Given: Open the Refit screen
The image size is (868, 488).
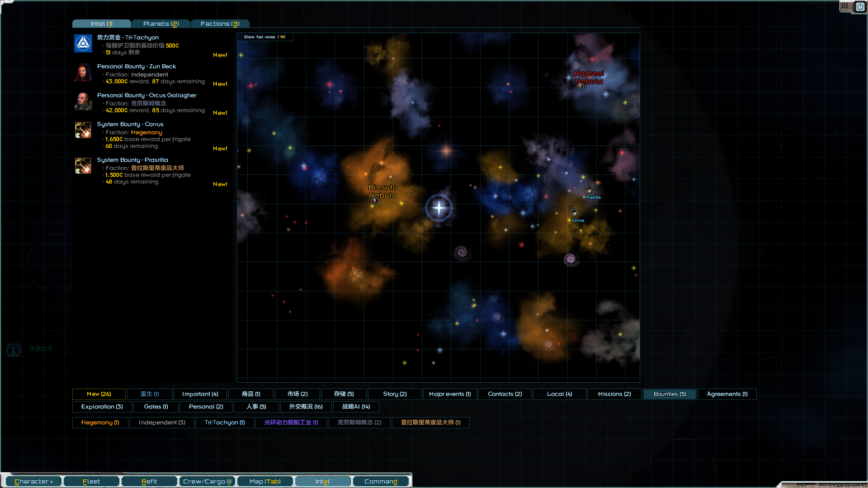Looking at the screenshot, I should (x=149, y=481).
